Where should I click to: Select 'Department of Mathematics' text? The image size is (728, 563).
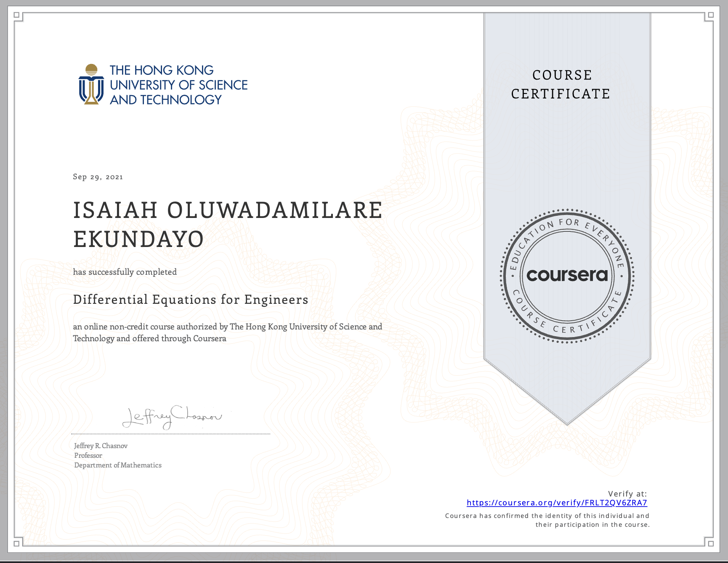(118, 465)
